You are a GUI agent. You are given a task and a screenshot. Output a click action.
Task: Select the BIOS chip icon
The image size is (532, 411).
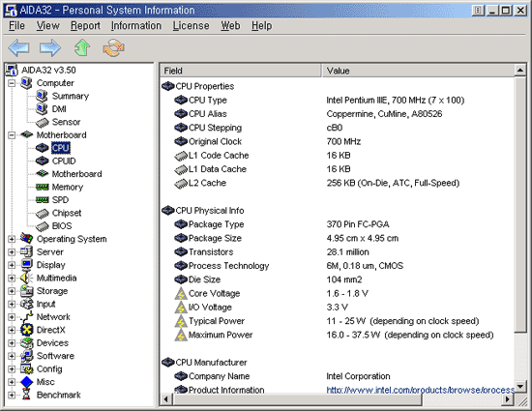[42, 226]
